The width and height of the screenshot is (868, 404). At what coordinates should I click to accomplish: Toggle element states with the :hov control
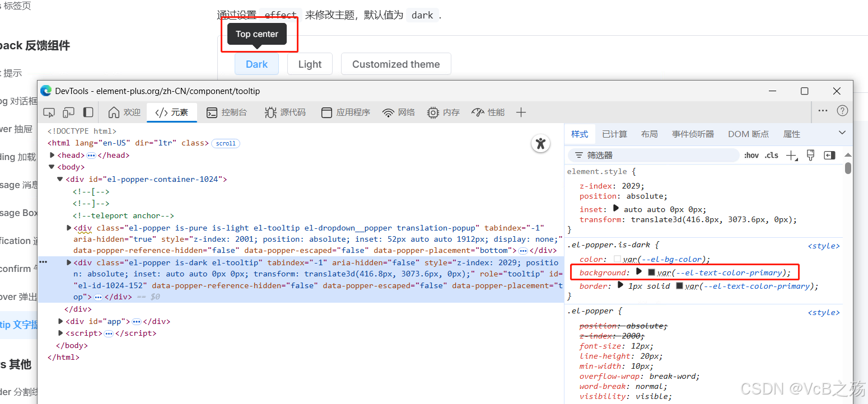751,155
